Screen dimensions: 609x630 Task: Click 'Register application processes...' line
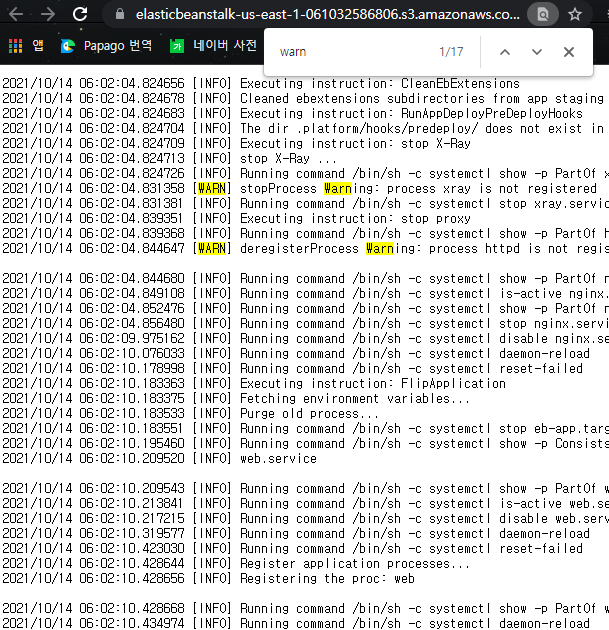(355, 563)
